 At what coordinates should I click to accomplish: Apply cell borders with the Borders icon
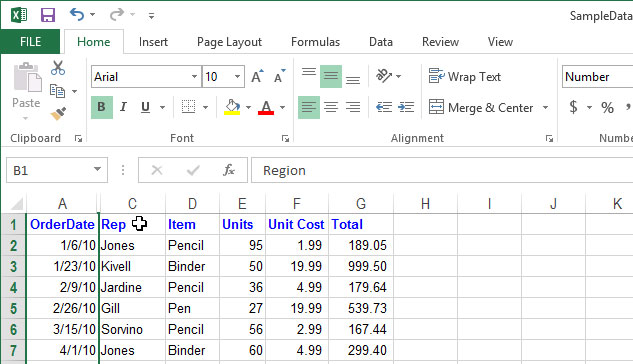tap(188, 107)
